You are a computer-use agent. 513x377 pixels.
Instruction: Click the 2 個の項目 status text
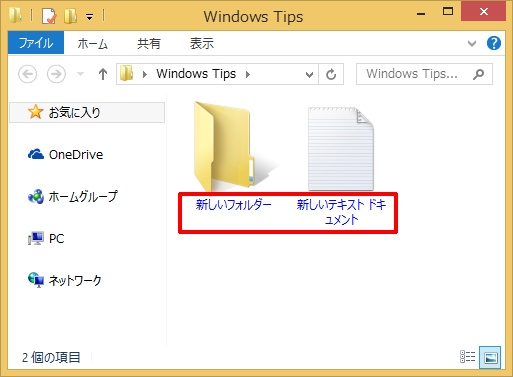coord(51,357)
